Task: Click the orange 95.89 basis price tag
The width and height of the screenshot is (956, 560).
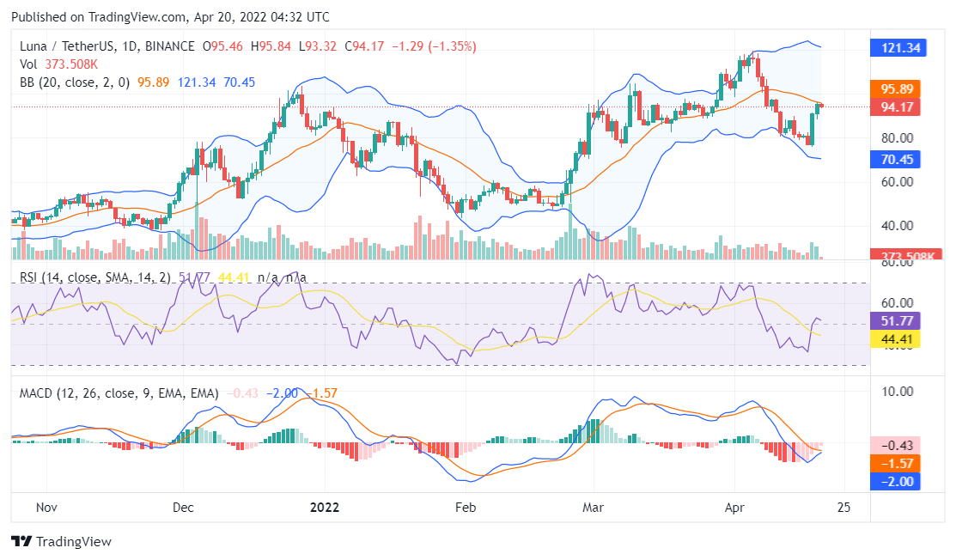Action: pyautogui.click(x=900, y=89)
